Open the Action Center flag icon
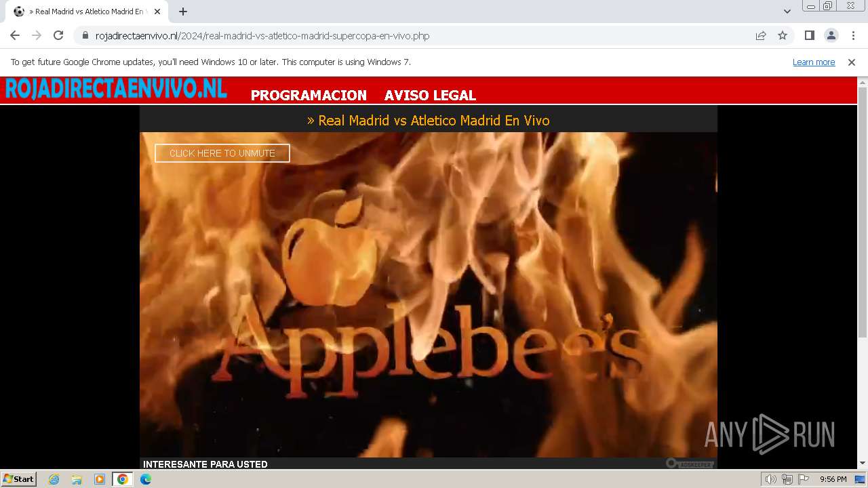 (x=804, y=479)
